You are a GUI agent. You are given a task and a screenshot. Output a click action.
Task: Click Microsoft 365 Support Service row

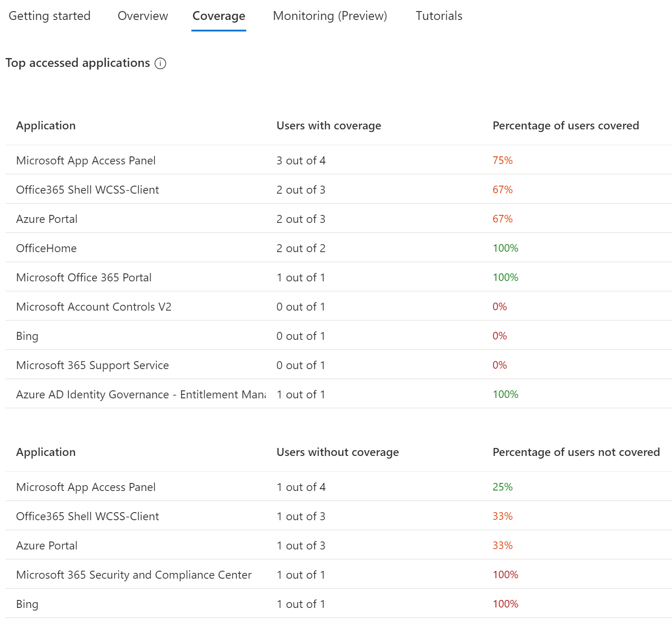pos(93,366)
